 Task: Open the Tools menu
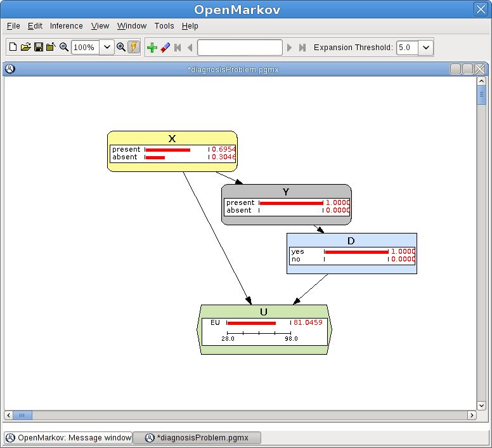tap(164, 26)
